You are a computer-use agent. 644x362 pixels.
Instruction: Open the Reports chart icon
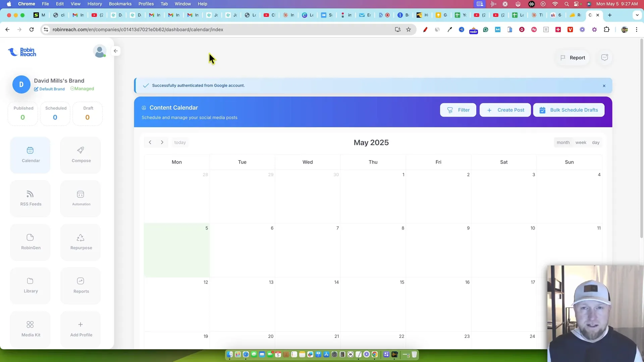[x=80, y=281]
